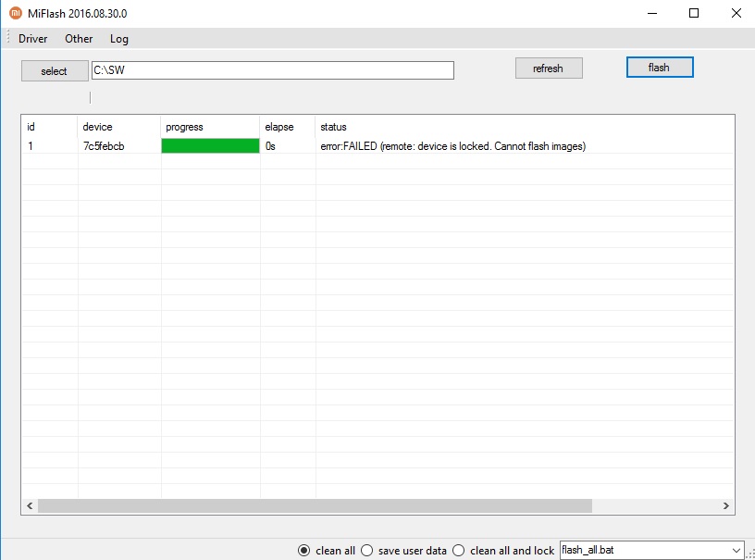Open the Other menu
755x560 pixels.
click(x=79, y=39)
